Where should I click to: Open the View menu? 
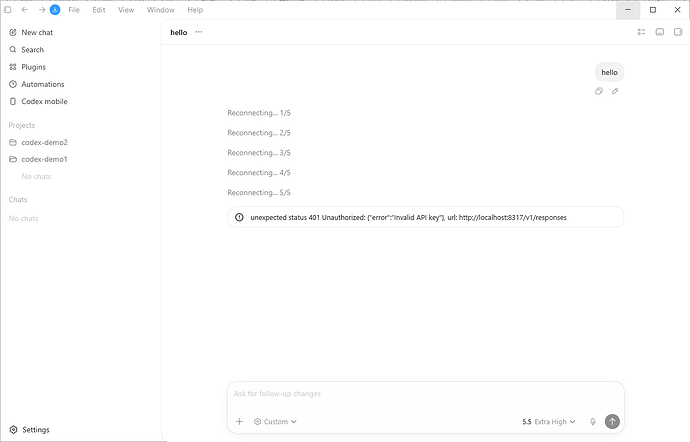tap(126, 10)
